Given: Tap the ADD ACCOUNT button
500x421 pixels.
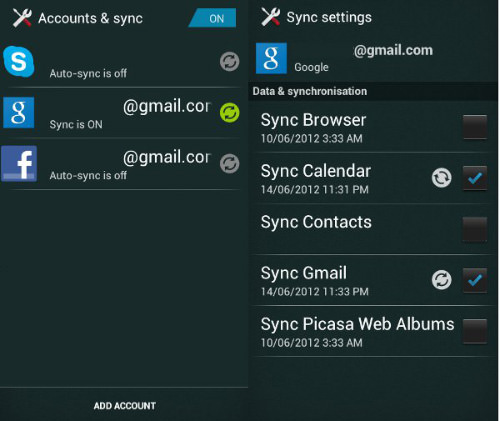Looking at the screenshot, I should [x=124, y=406].
